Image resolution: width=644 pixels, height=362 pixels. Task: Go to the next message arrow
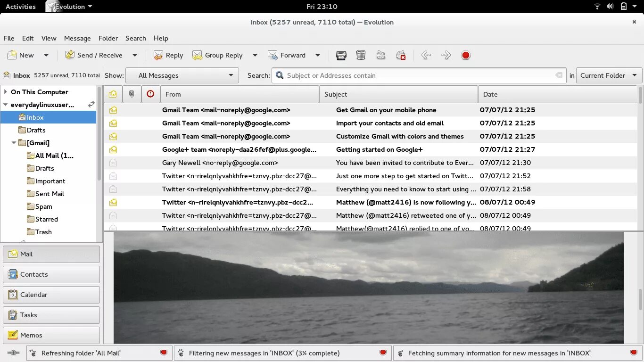(x=446, y=55)
